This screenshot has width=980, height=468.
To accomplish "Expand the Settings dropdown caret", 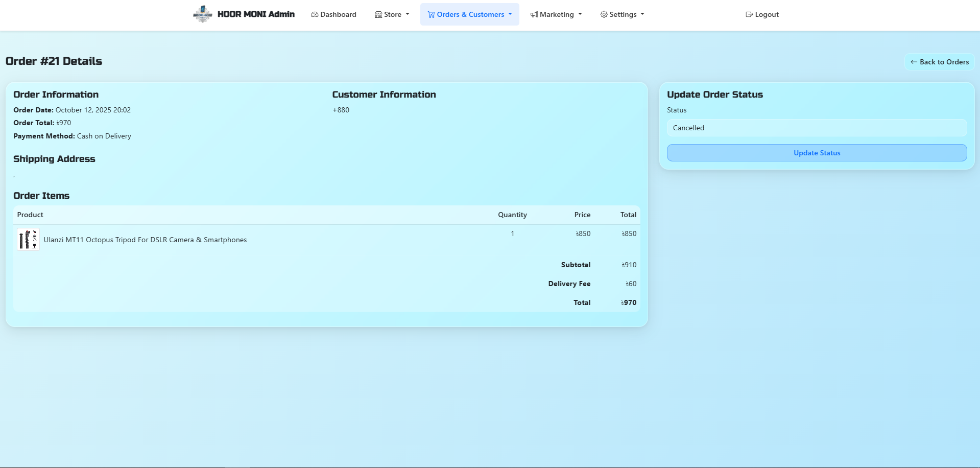I will click(642, 14).
